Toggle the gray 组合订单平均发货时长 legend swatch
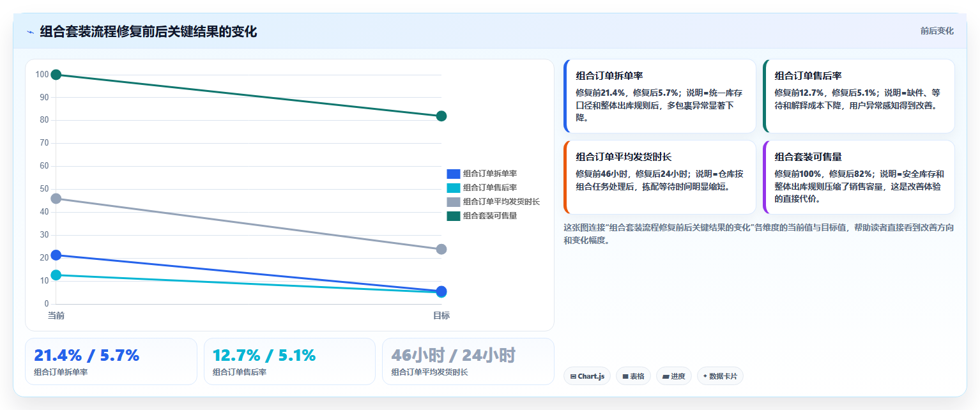This screenshot has height=410, width=980. (x=453, y=202)
